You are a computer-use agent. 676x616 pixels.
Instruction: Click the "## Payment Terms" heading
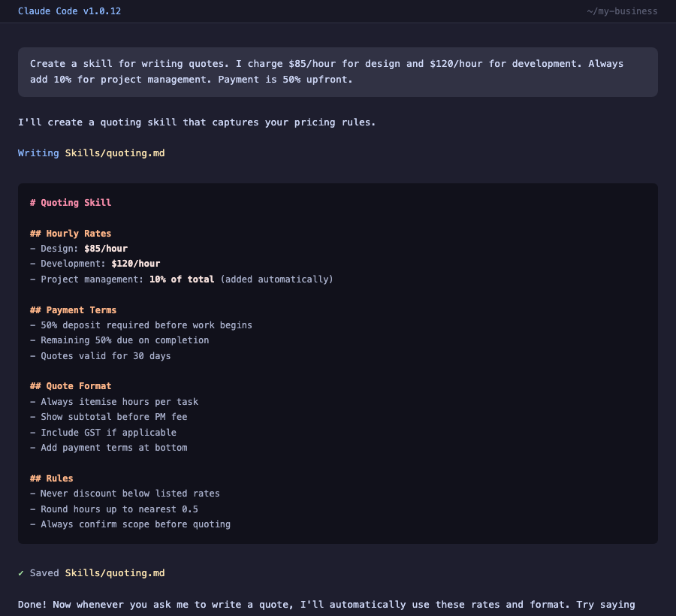pyautogui.click(x=74, y=310)
